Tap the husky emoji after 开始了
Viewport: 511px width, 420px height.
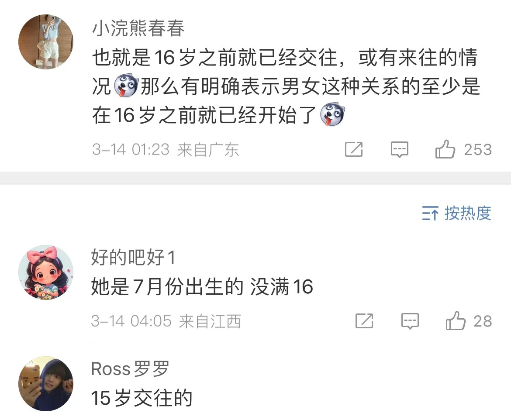tap(332, 114)
